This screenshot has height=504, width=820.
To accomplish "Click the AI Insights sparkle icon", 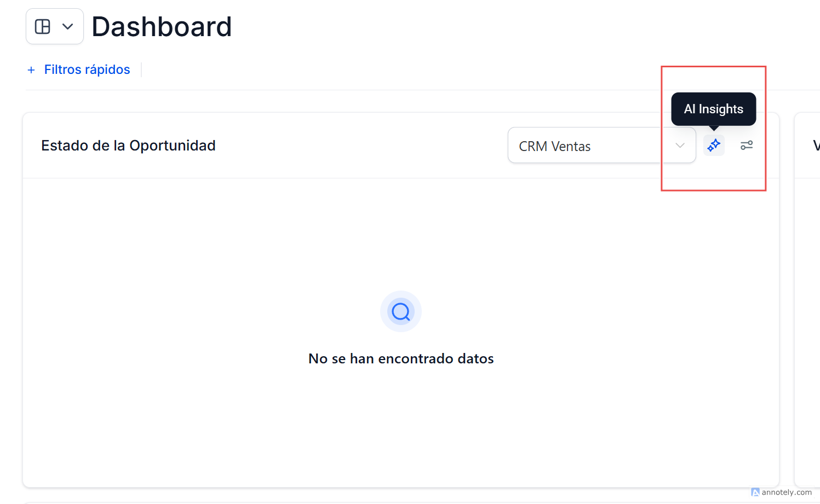I will 714,145.
